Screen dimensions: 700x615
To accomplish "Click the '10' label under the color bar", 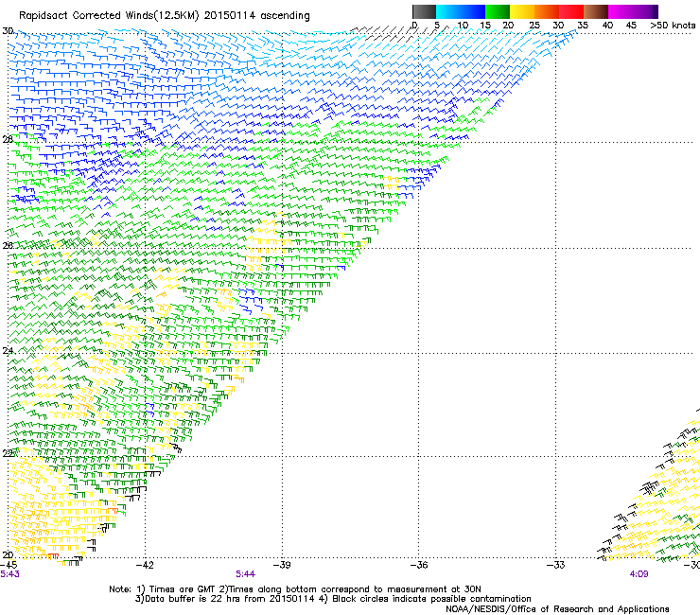I will [463, 26].
